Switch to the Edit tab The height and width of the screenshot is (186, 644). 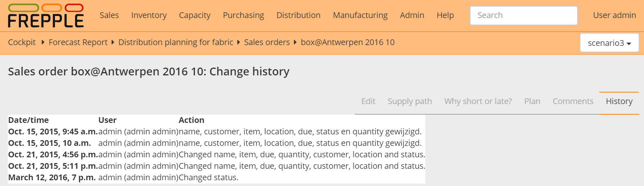[368, 102]
